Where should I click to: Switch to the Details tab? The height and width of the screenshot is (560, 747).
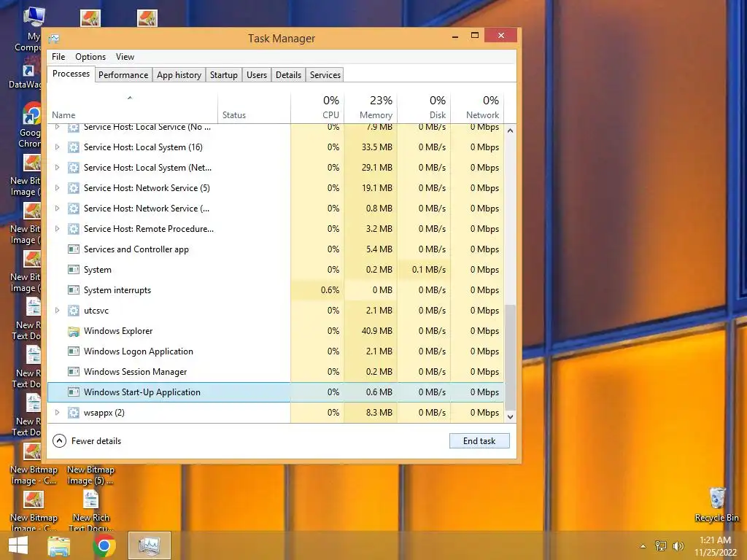coord(288,75)
